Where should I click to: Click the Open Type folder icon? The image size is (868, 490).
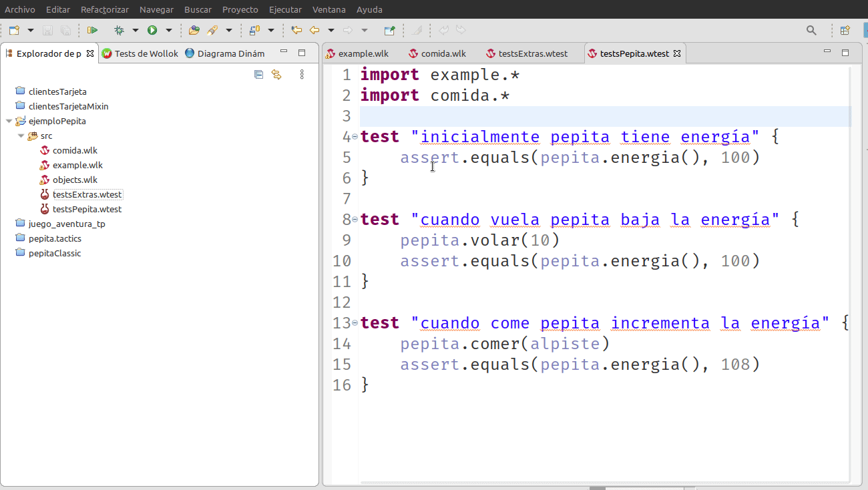pyautogui.click(x=194, y=30)
